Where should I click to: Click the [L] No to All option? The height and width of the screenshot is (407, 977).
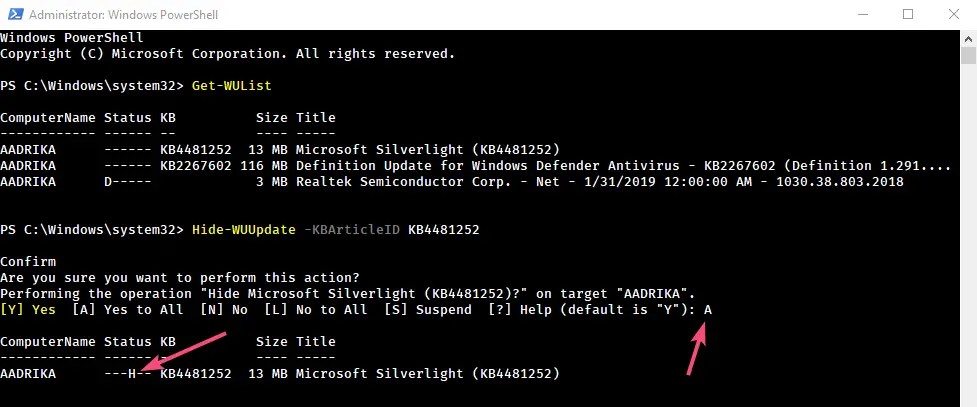pos(315,310)
